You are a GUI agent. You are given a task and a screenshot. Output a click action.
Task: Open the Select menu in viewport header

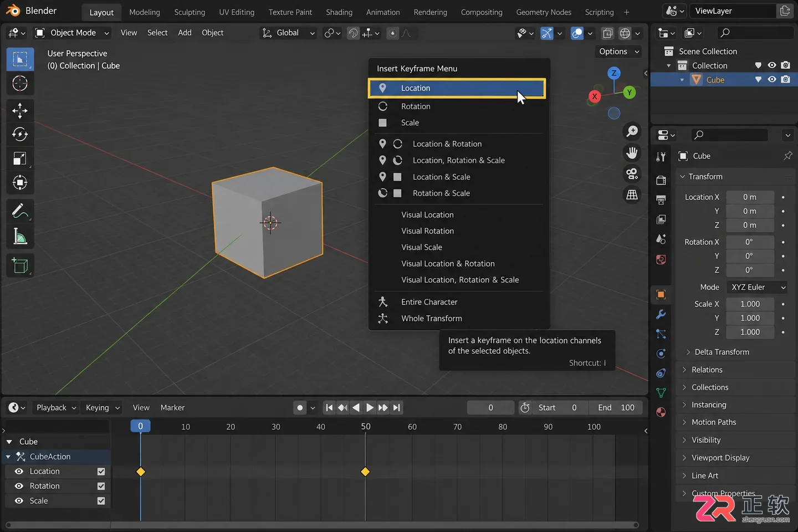click(x=157, y=33)
